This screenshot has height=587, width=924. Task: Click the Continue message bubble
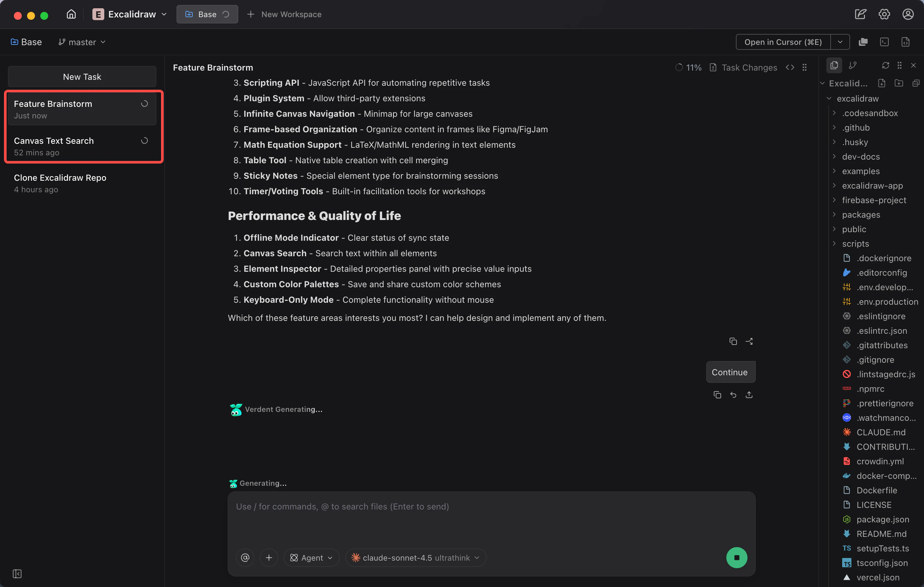point(730,372)
